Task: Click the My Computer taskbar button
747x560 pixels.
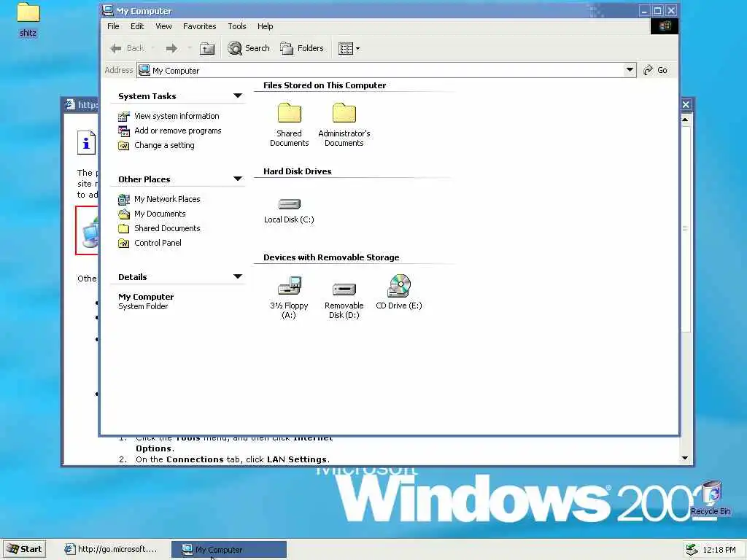Action: click(x=229, y=550)
